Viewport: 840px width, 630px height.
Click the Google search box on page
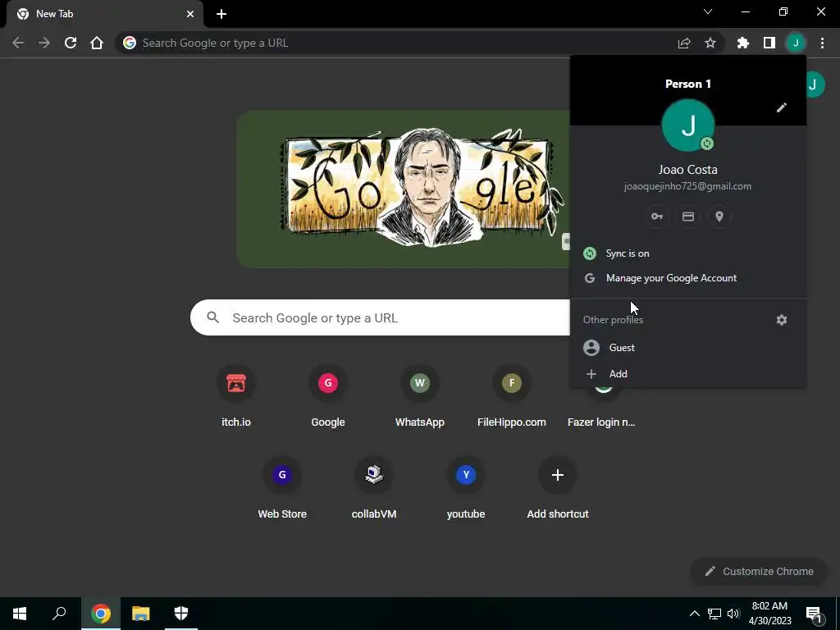click(x=381, y=317)
